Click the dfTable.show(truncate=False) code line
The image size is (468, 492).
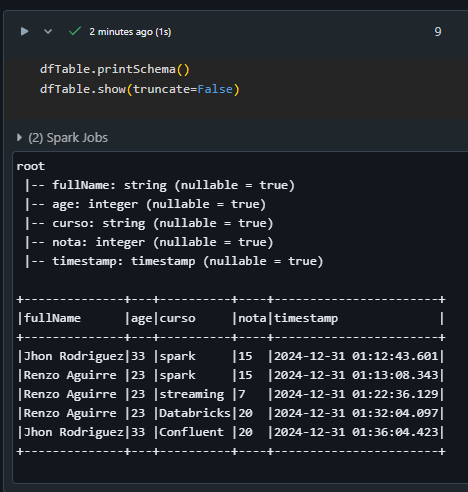(x=140, y=89)
